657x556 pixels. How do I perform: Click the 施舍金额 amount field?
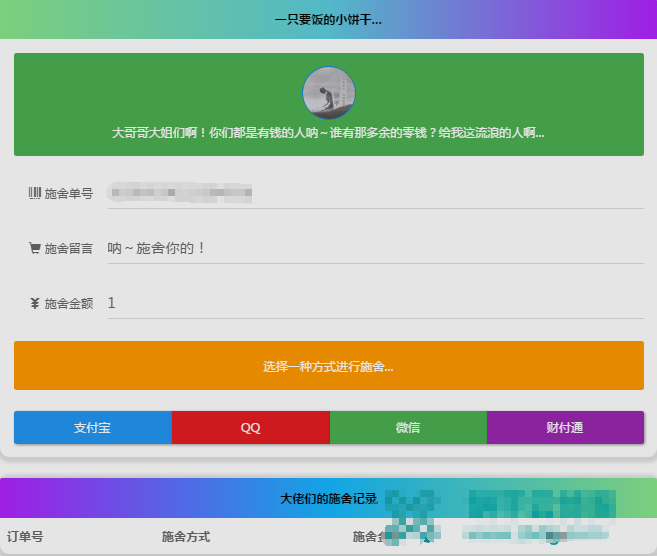tap(375, 303)
